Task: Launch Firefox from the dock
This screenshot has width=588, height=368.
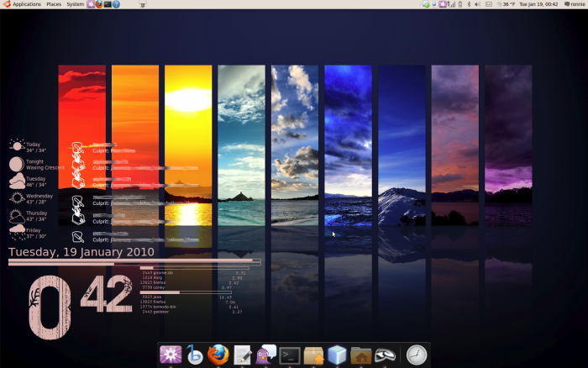Action: 218,355
